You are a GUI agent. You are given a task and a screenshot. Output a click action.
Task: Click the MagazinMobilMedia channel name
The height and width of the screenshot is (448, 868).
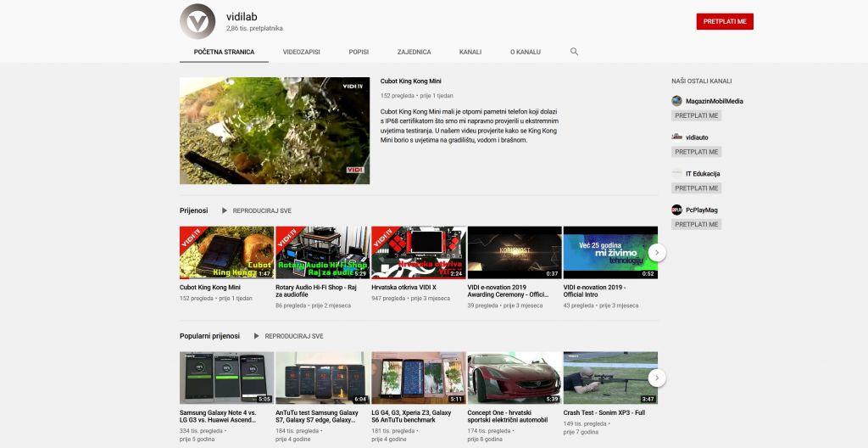(x=714, y=102)
